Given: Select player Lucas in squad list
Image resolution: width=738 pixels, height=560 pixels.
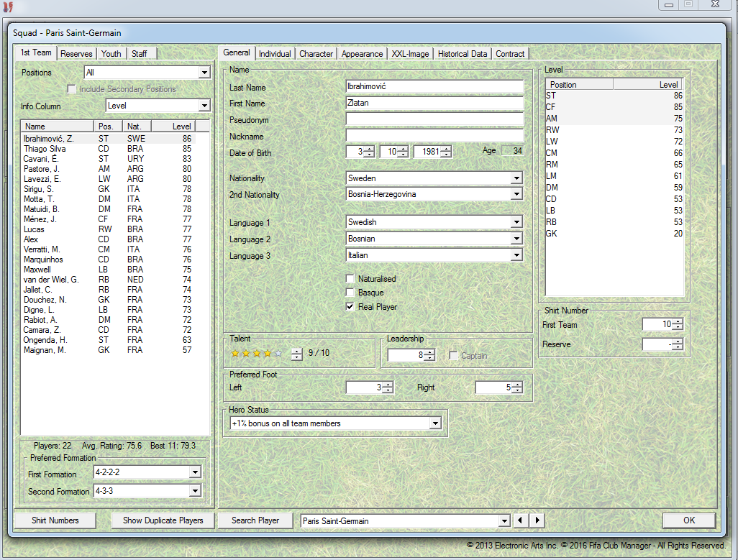Looking at the screenshot, I should (108, 229).
